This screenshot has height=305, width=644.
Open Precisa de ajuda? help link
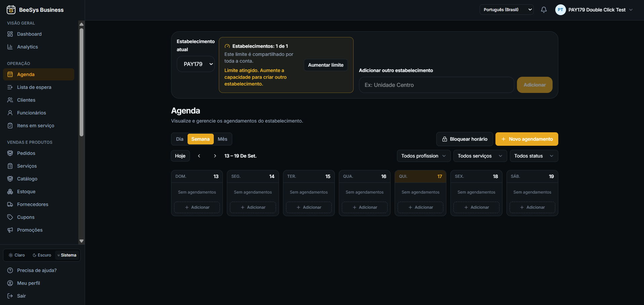[x=42, y=270]
